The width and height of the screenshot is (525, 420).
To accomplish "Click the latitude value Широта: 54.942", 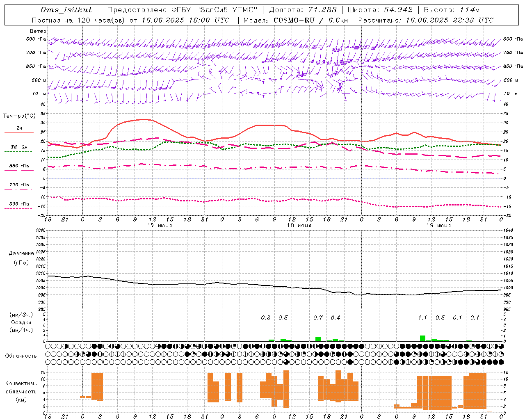I will [380, 10].
